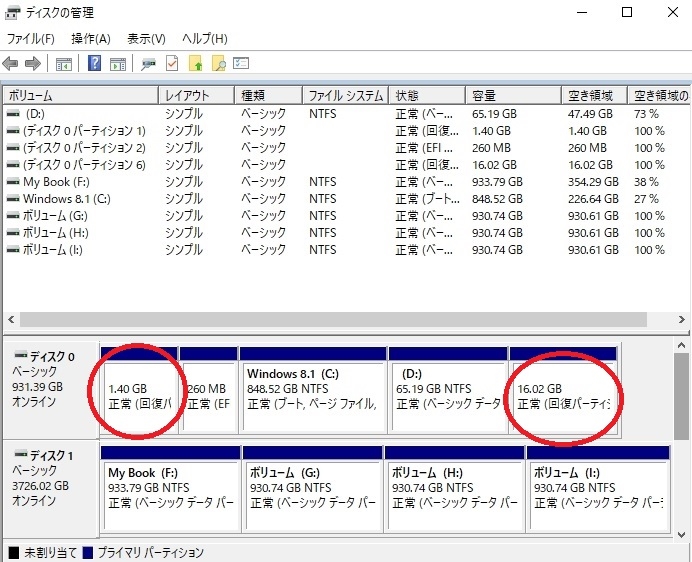This screenshot has height=562, width=692.
Task: Click the checklist settings toolbar icon
Action: click(x=241, y=63)
